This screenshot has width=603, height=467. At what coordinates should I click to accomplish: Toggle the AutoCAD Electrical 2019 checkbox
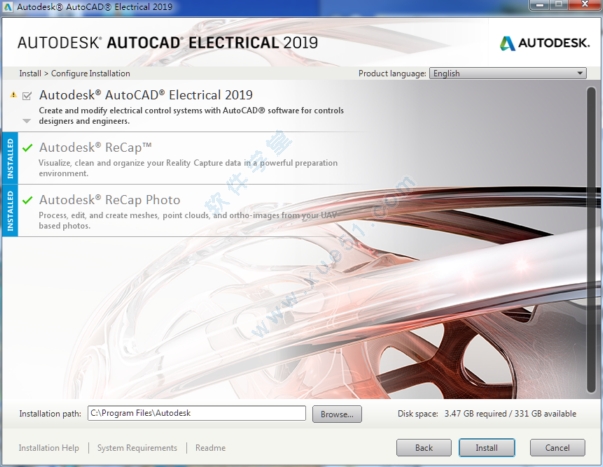pyautogui.click(x=27, y=96)
